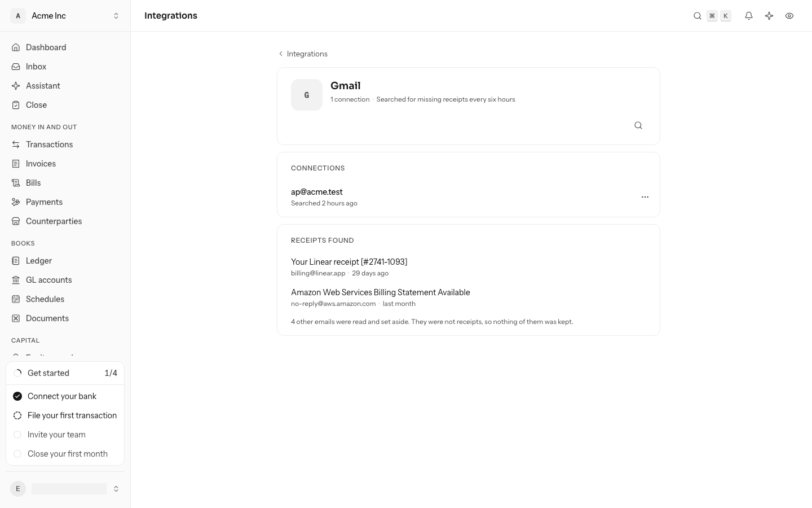Image resolution: width=812 pixels, height=508 pixels.
Task: Expand the user account switcher at bottom
Action: [65, 489]
